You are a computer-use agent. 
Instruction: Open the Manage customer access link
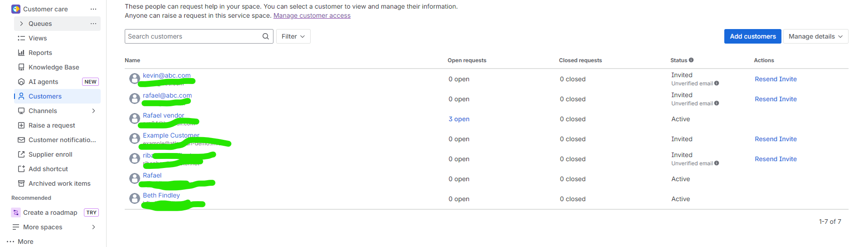[312, 15]
